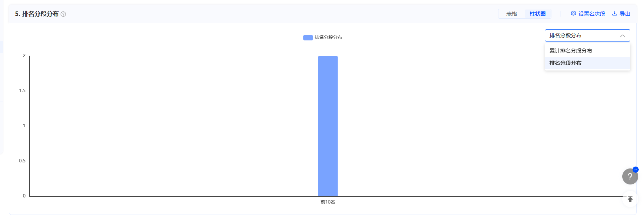644x218 pixels.
Task: Select 累计排名分段分布 from dropdown list
Action: 587,51
